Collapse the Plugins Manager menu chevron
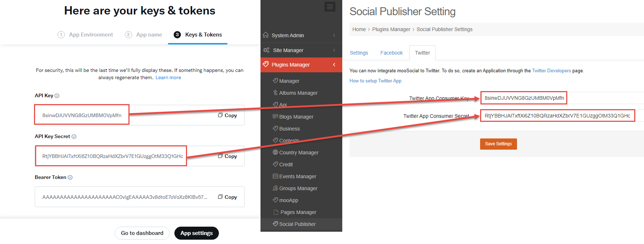The image size is (644, 244). pos(334,65)
